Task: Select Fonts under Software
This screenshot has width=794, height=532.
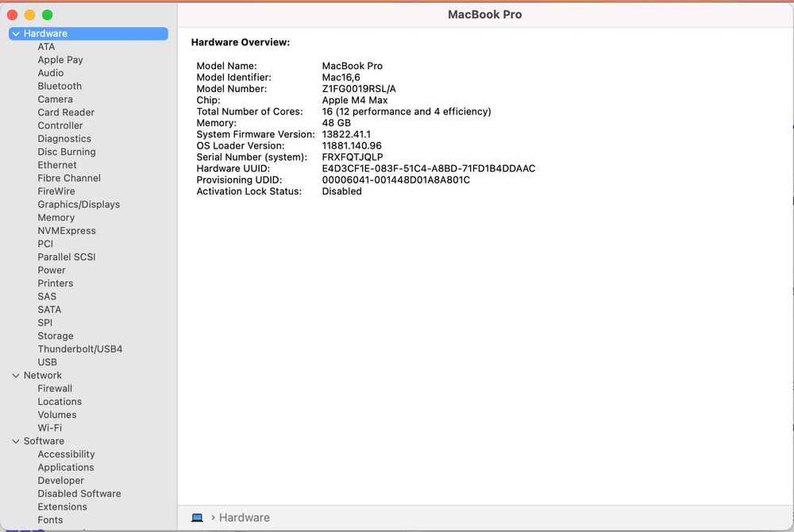Action: pos(50,520)
